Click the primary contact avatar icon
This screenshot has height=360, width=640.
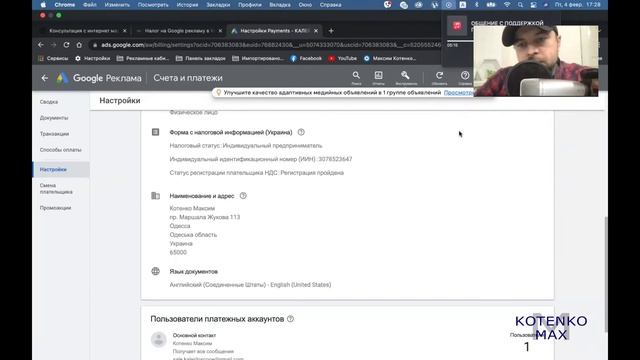tap(159, 340)
